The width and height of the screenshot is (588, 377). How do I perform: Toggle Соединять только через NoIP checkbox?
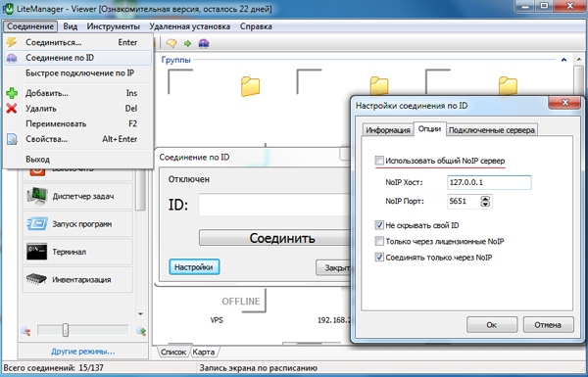[x=379, y=258]
